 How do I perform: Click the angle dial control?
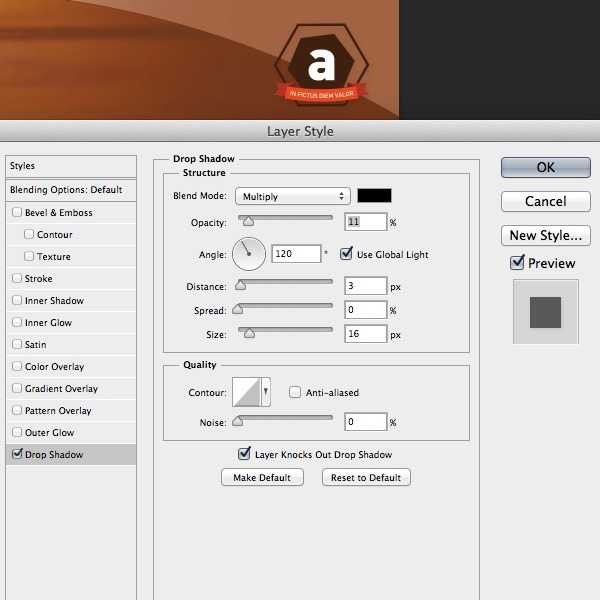coord(249,254)
